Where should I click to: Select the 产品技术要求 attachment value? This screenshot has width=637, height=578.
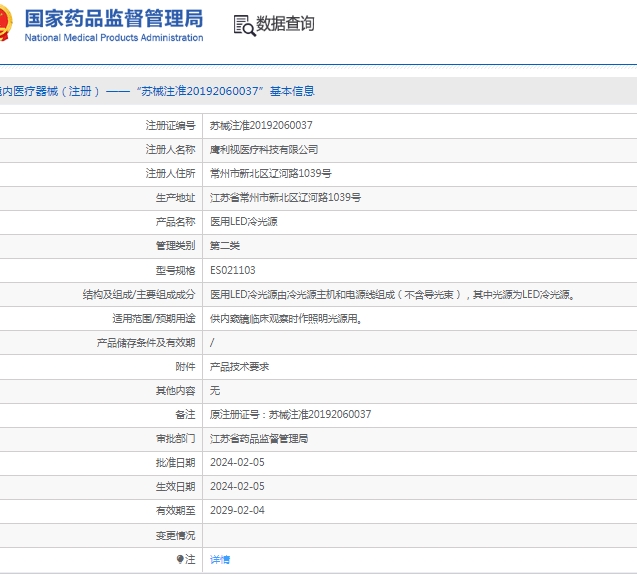click(240, 367)
